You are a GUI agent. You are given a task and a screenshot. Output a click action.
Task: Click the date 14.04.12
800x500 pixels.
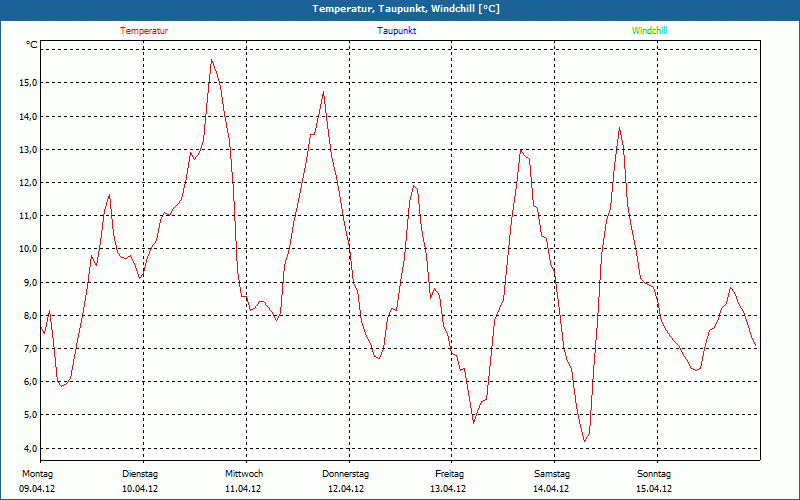551,489
